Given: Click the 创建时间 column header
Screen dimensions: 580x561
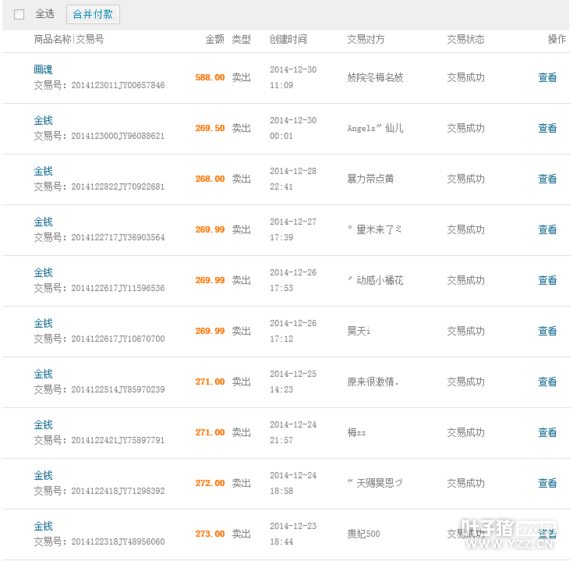Looking at the screenshot, I should [288, 39].
